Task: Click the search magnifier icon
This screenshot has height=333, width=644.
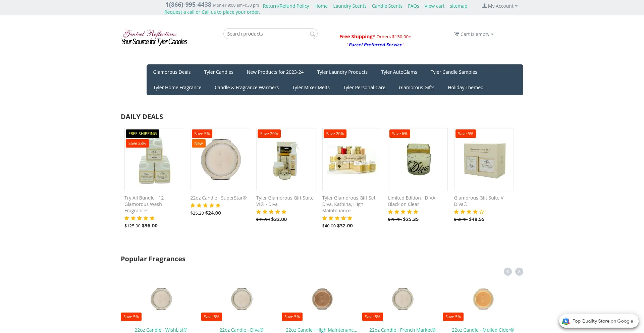Action: [x=312, y=34]
